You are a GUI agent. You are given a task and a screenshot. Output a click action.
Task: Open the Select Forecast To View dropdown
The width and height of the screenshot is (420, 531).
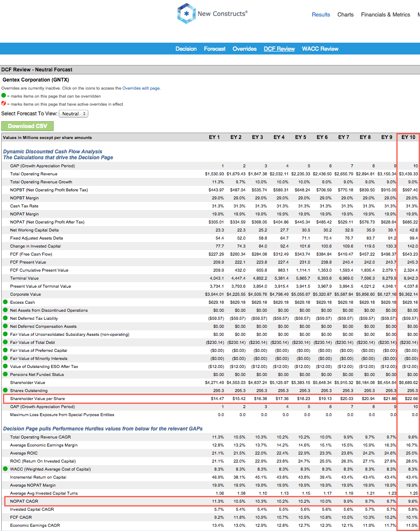[x=74, y=114]
